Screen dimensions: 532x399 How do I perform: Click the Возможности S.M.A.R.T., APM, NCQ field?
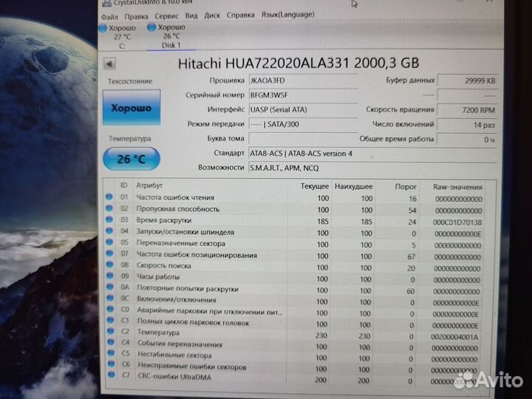[x=372, y=168]
